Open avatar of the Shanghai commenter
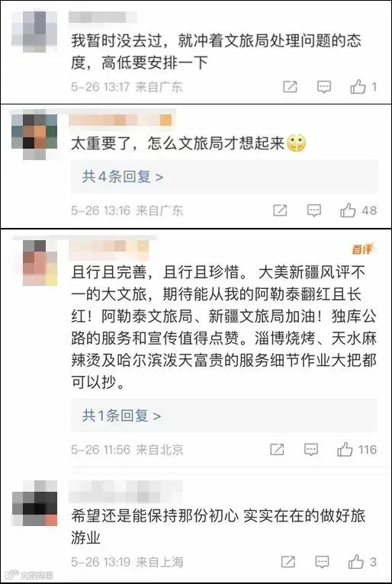 [34, 503]
